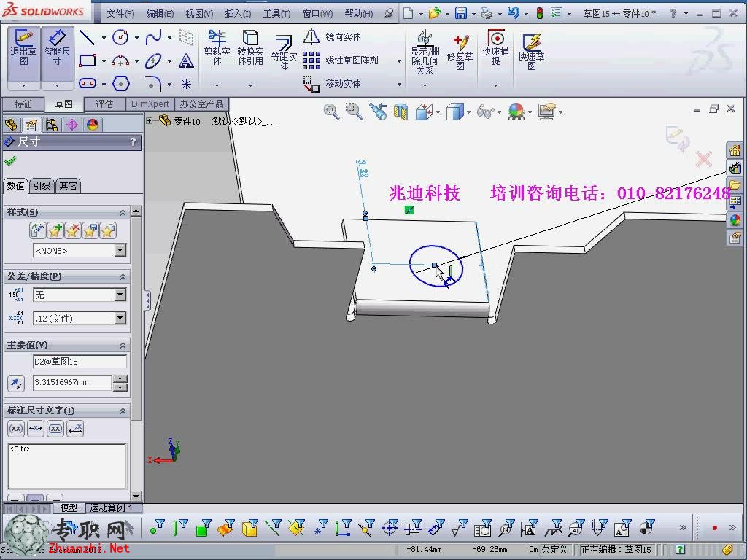Select the Polygon sketch tool
Image resolution: width=747 pixels, height=560 pixels.
click(120, 84)
